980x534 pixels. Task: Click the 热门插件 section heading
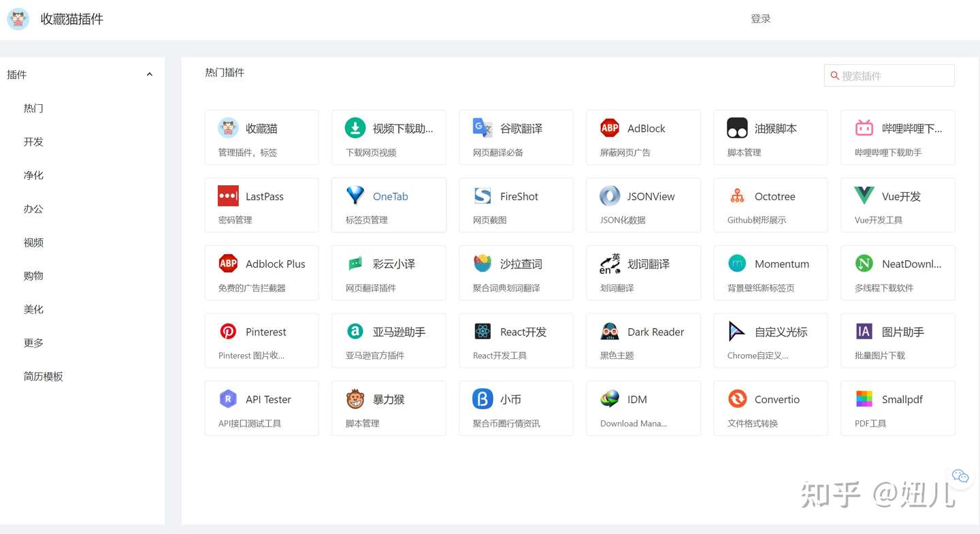[225, 72]
